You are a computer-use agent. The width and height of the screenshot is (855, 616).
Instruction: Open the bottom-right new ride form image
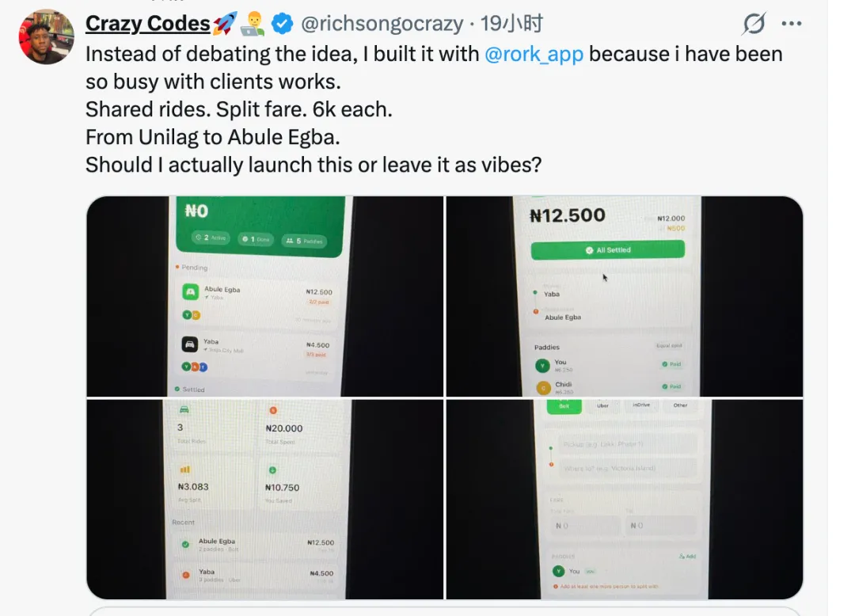click(x=625, y=499)
